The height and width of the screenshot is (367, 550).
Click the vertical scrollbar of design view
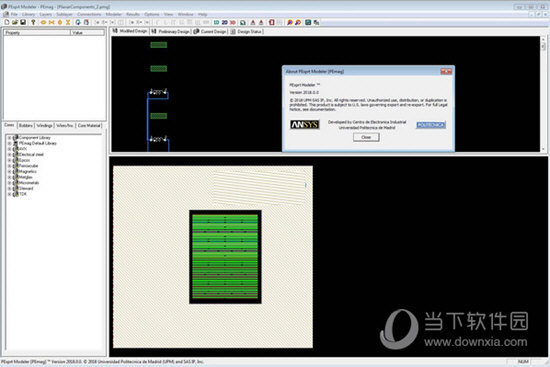[x=543, y=94]
